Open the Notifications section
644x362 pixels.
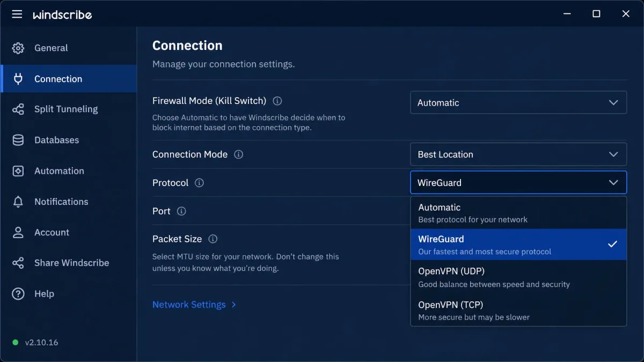(x=69, y=202)
